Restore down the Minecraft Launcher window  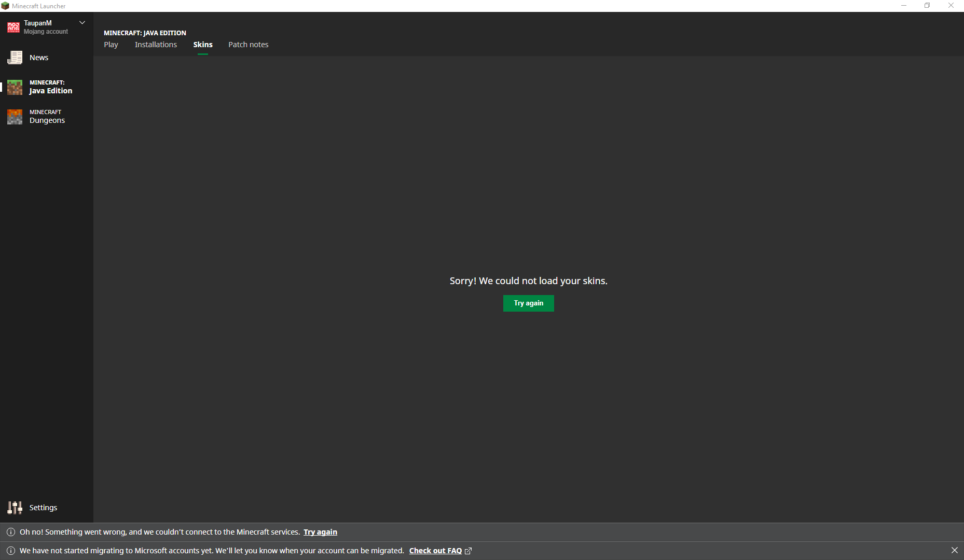[927, 6]
